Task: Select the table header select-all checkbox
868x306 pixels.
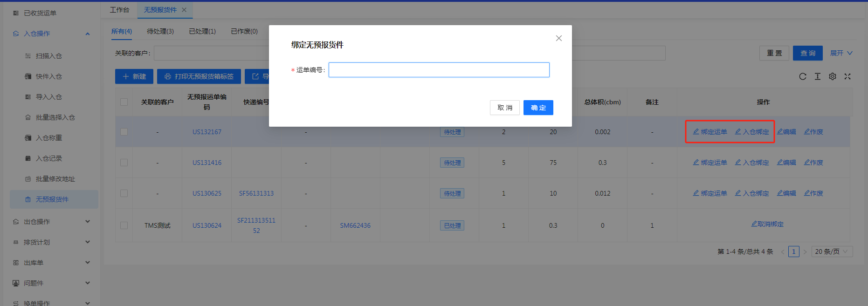Action: tap(124, 102)
